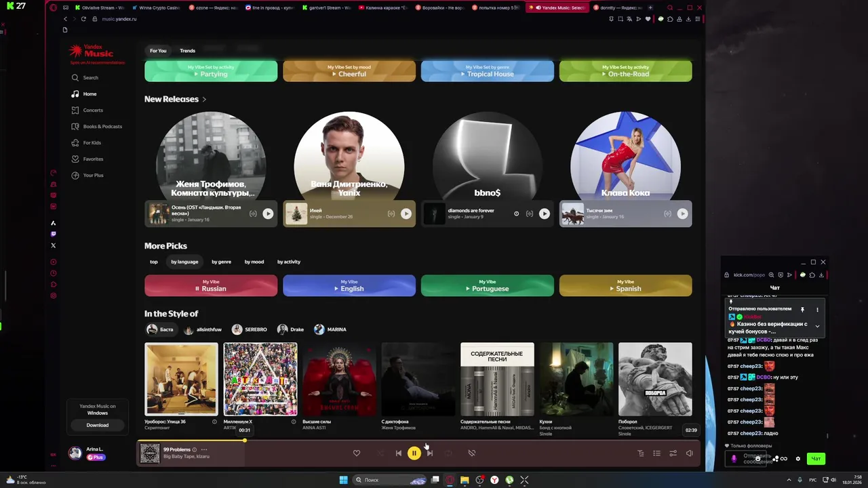Download Yandex Music for Windows
Viewport: 868px width, 488px height.
97,425
